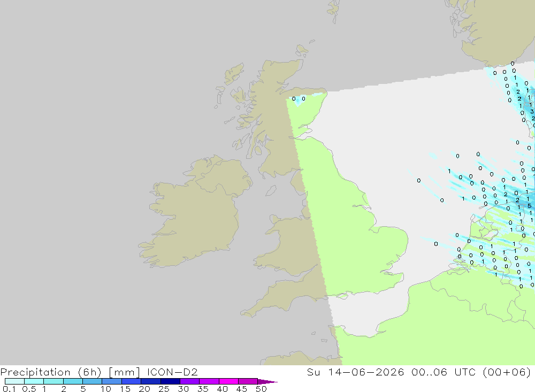Image resolution: width=535 pixels, height=392 pixels.
Task: Select the 45–50 mm legend swatch
Action: (x=248, y=381)
